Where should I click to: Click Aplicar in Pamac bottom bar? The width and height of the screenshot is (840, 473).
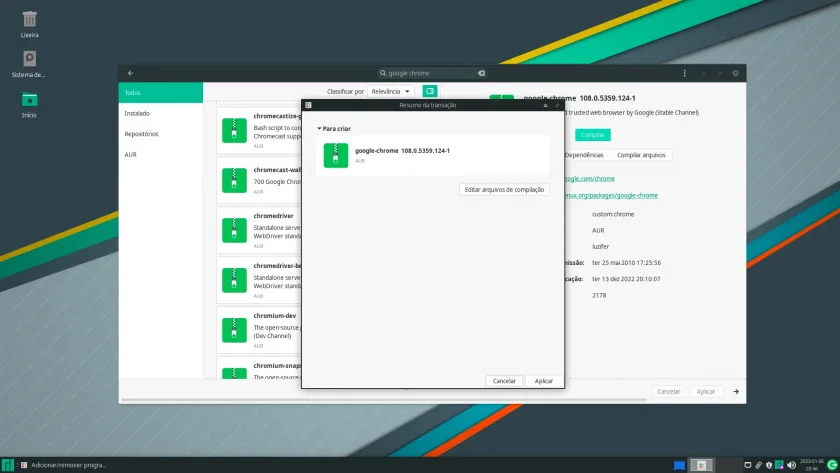coord(706,392)
